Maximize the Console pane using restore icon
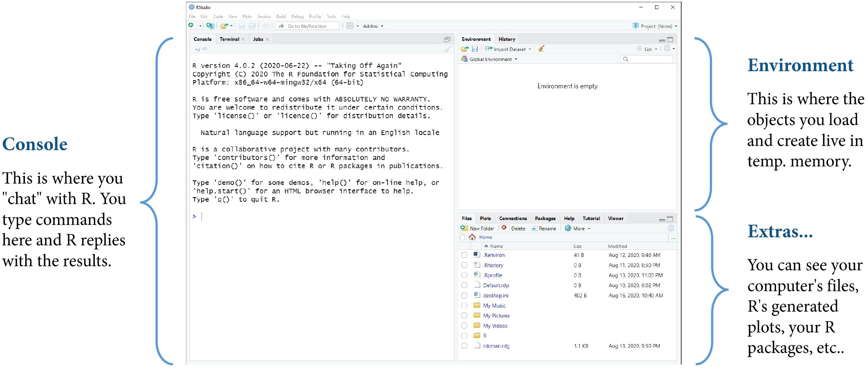Viewport: 868px width, 369px height. [x=447, y=39]
